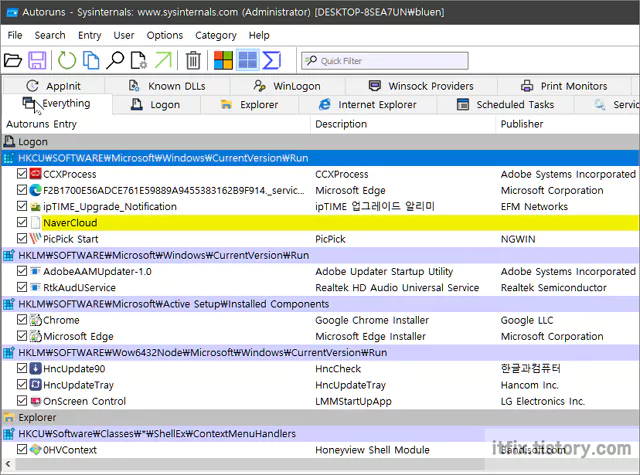Click the CCXProcess red Adobe icon

[x=36, y=174]
